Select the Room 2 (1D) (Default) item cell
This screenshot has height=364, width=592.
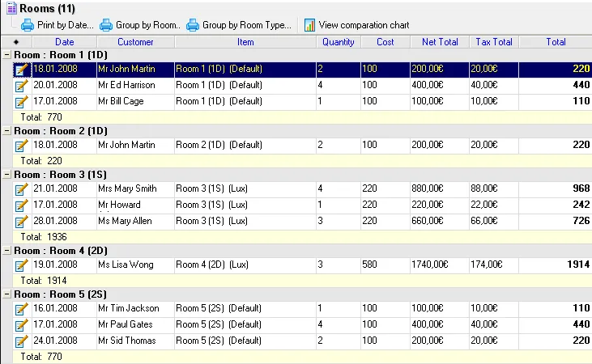click(245, 146)
